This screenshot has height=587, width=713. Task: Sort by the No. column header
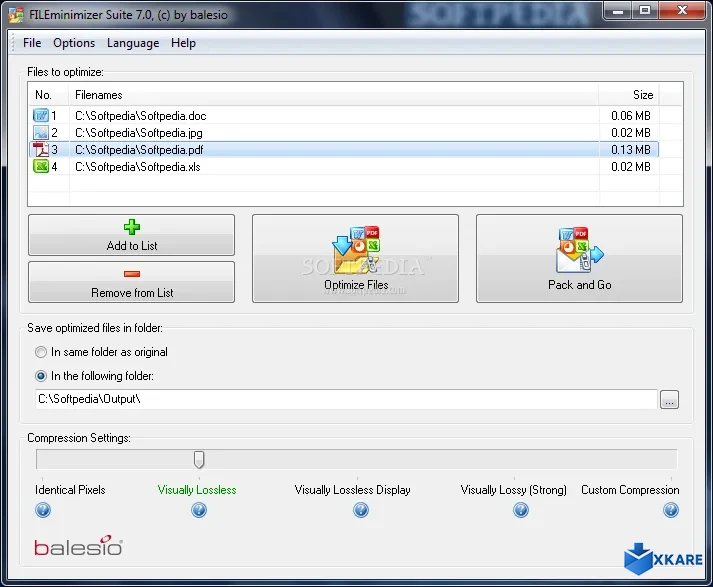pyautogui.click(x=49, y=95)
